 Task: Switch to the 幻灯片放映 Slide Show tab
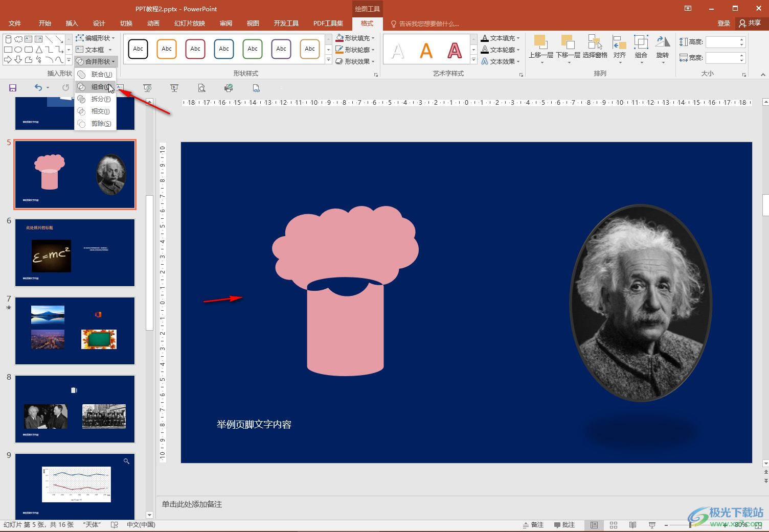coord(190,24)
